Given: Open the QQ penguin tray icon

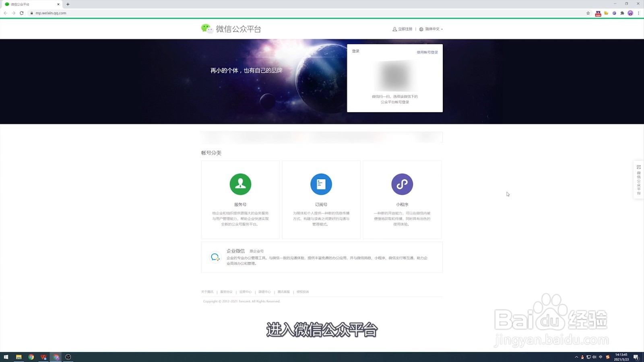Looking at the screenshot, I should coord(582,357).
